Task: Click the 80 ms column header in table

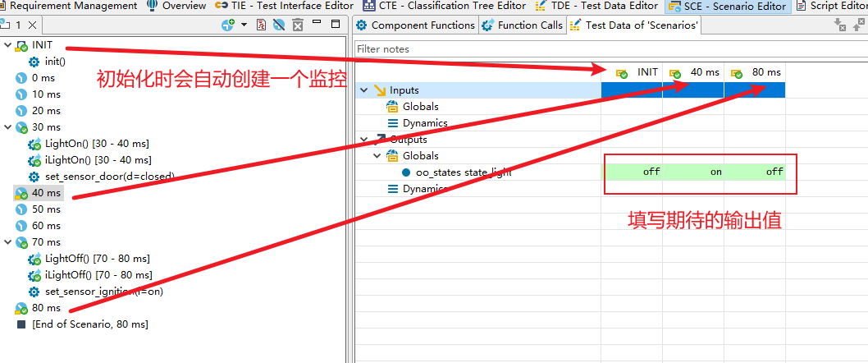Action: (x=755, y=72)
